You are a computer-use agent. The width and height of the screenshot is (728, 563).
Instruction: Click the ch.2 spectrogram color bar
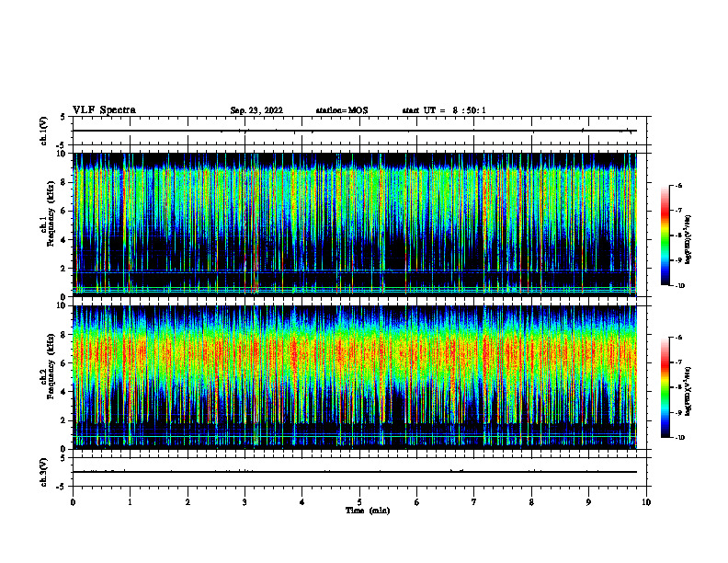tap(665, 387)
